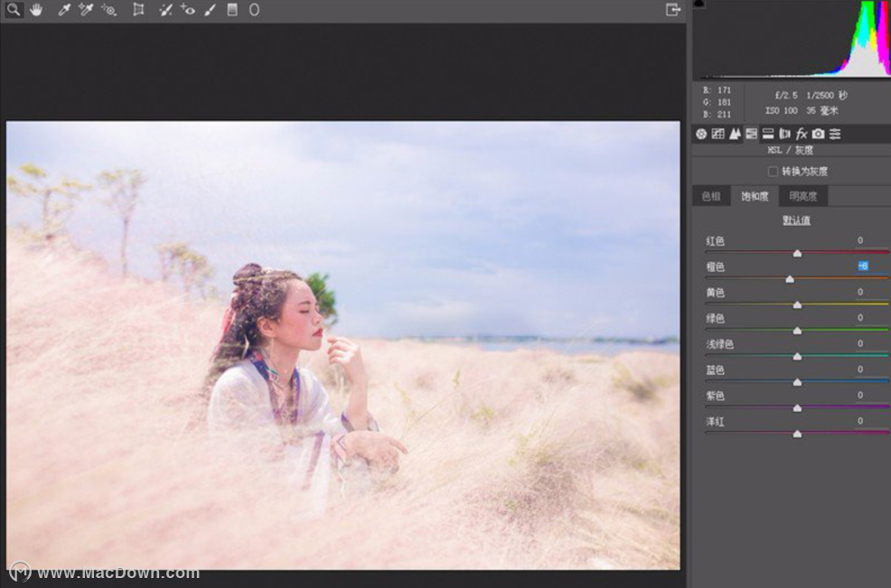Click the photo preview of the woman
This screenshot has width=891, height=588.
(x=343, y=345)
